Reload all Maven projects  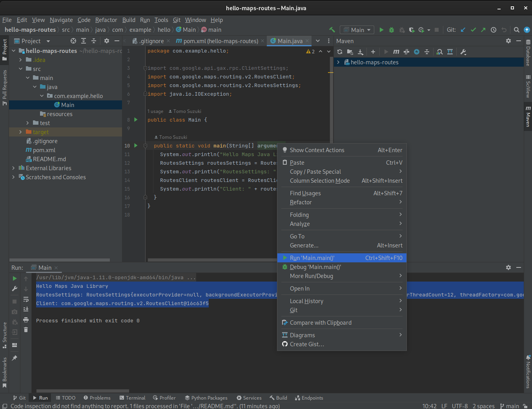pyautogui.click(x=340, y=52)
